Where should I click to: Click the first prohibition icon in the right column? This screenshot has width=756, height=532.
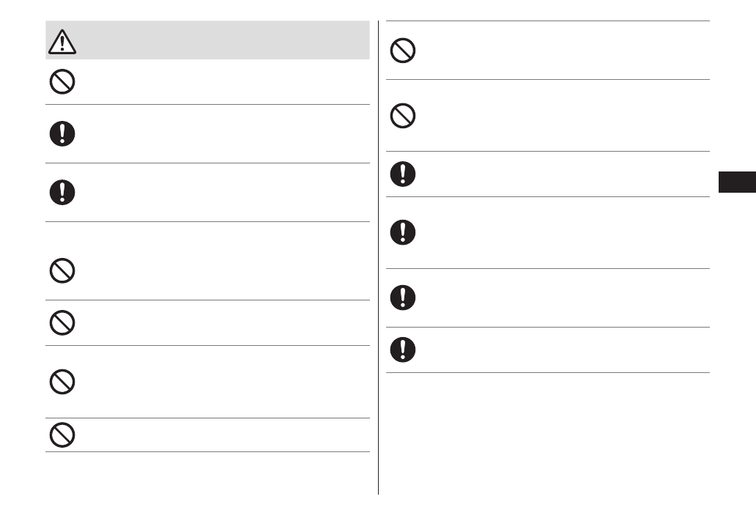(403, 51)
